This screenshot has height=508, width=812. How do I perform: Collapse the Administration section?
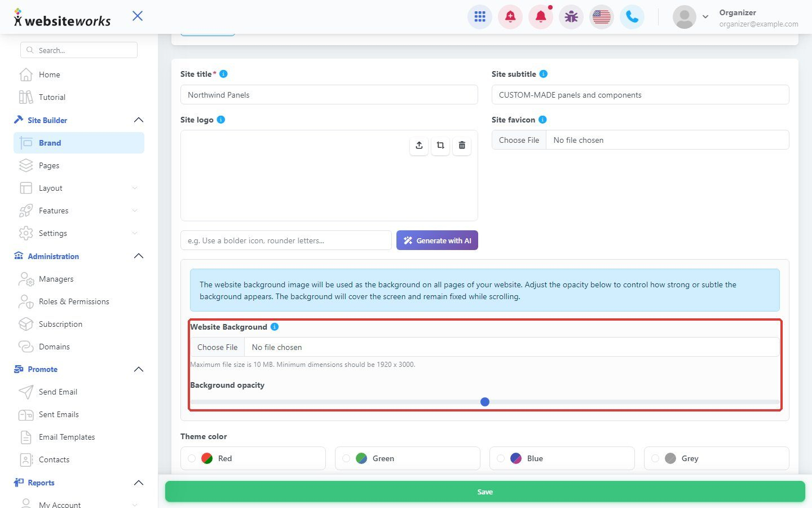point(139,256)
